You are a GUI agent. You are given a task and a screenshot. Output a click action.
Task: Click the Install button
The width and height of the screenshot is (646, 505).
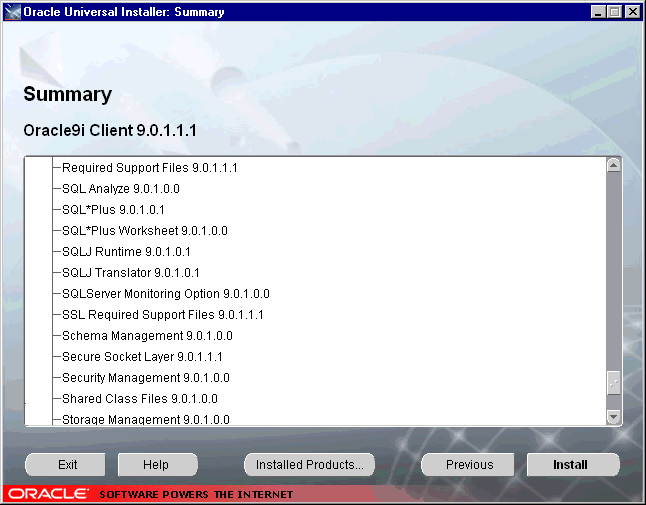click(x=573, y=465)
